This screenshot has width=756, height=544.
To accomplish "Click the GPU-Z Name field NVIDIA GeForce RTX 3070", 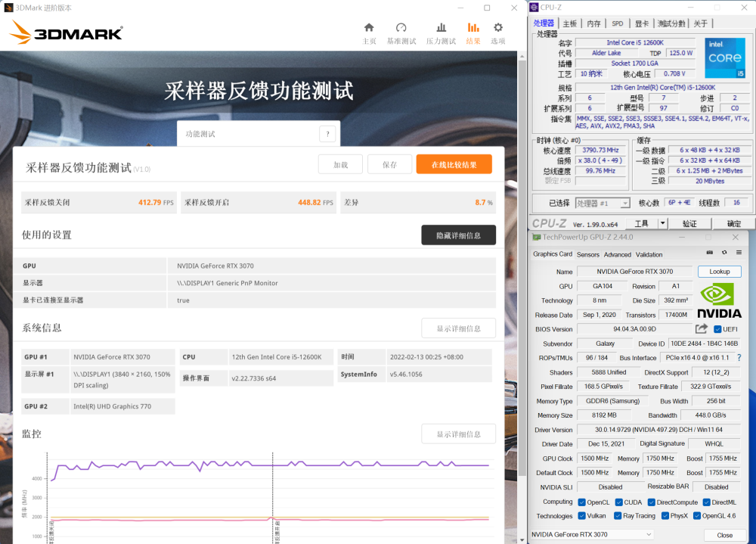I will [634, 272].
